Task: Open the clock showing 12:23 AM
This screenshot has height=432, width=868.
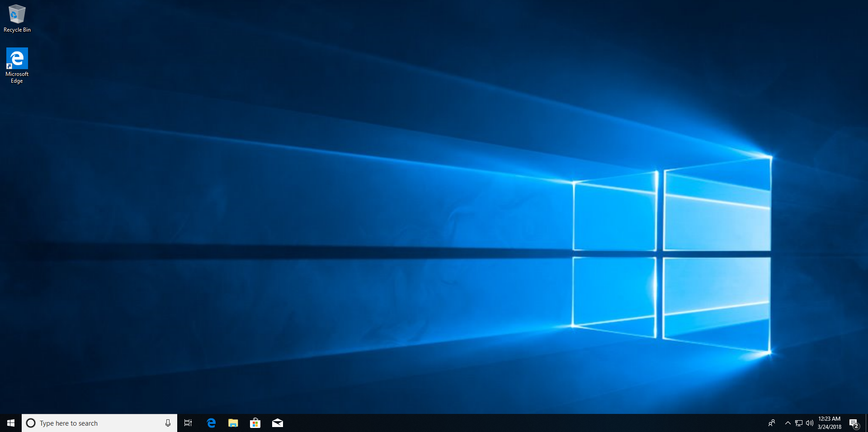Action: click(830, 423)
